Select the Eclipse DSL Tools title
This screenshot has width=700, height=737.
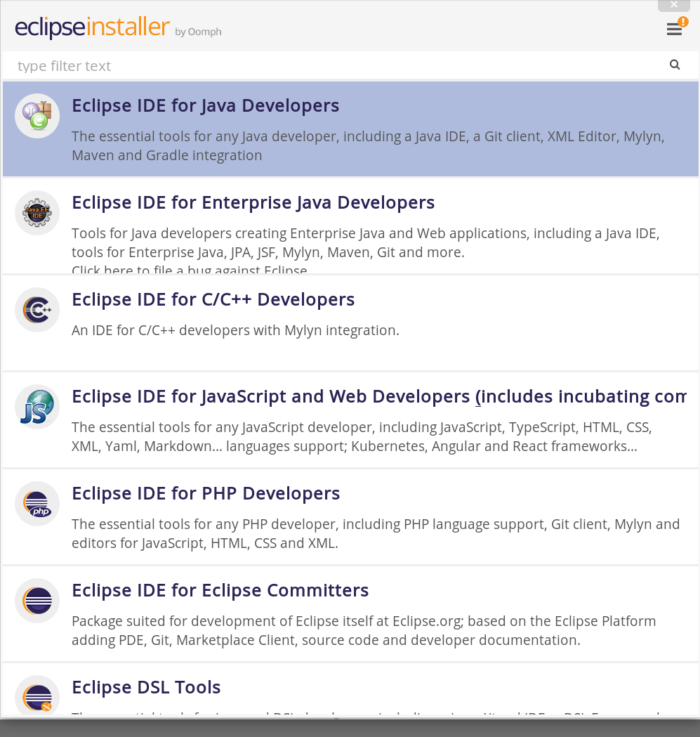pos(146,687)
